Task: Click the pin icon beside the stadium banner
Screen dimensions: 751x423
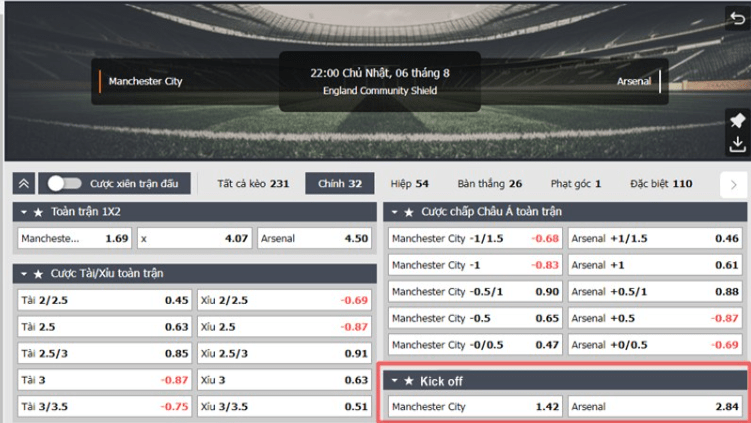Action: pyautogui.click(x=738, y=120)
